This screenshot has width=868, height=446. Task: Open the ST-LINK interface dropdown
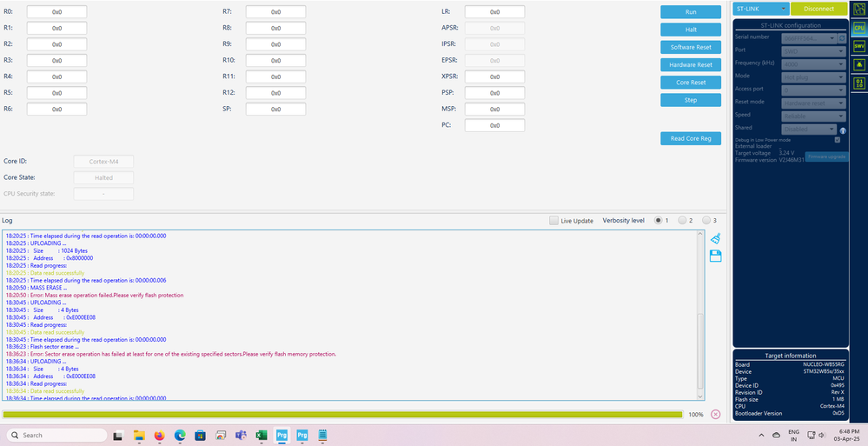(x=760, y=9)
